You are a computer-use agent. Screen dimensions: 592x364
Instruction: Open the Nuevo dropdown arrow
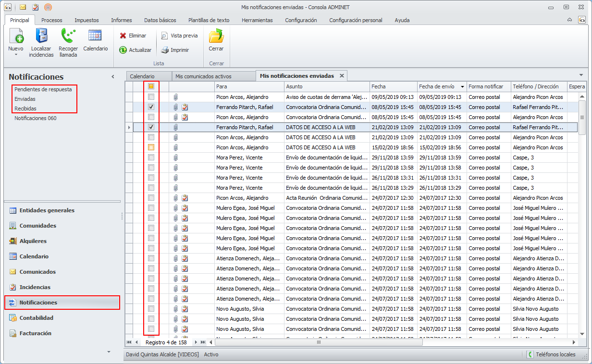point(16,55)
